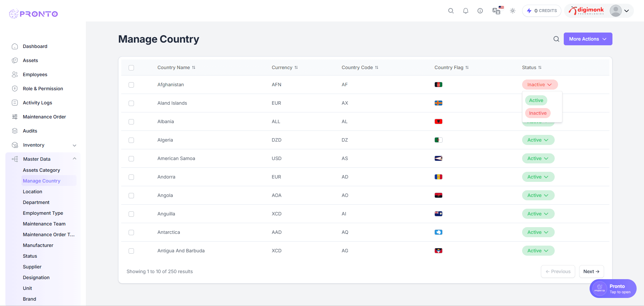This screenshot has width=644, height=306.
Task: Go to the Next results page
Action: (591, 271)
